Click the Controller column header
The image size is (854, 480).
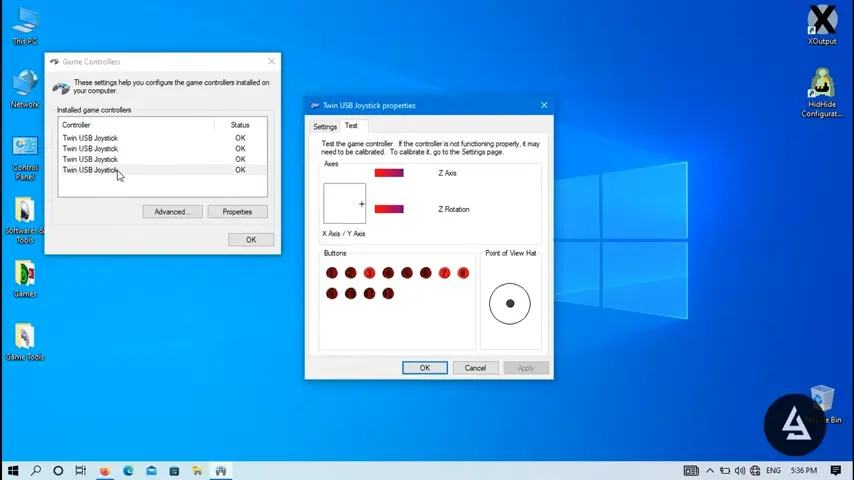(x=136, y=125)
